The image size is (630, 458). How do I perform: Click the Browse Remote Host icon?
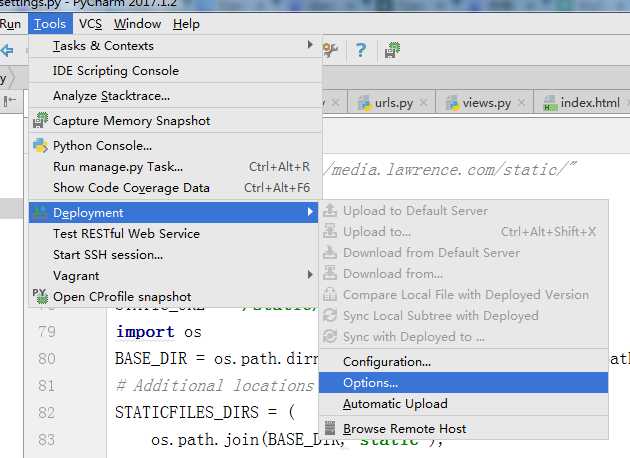[330, 428]
